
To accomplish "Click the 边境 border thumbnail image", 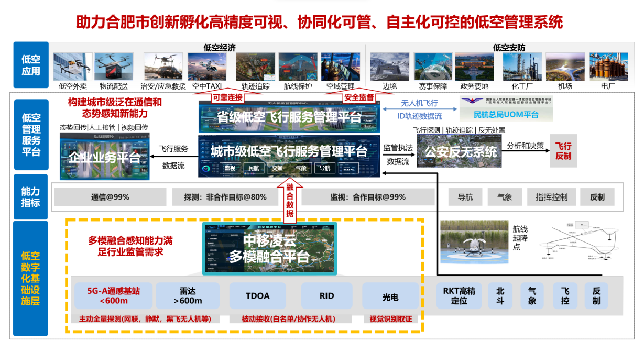I will coord(389,67).
